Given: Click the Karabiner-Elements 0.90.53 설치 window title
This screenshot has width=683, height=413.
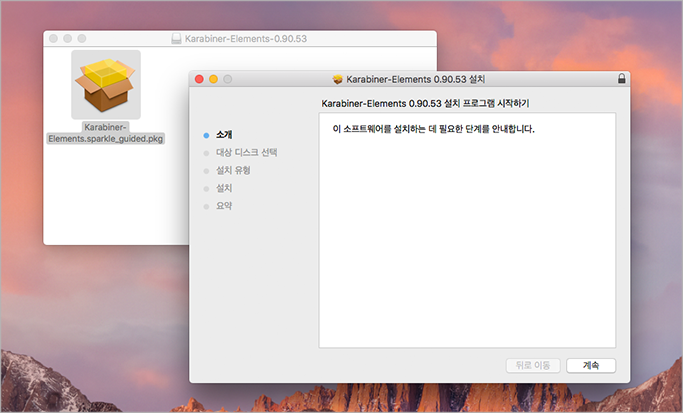Looking at the screenshot, I should coord(416,79).
